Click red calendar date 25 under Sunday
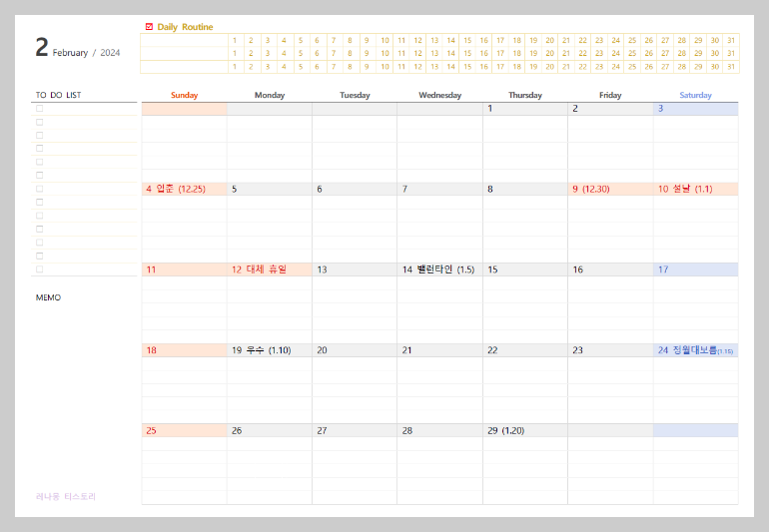 click(x=151, y=430)
